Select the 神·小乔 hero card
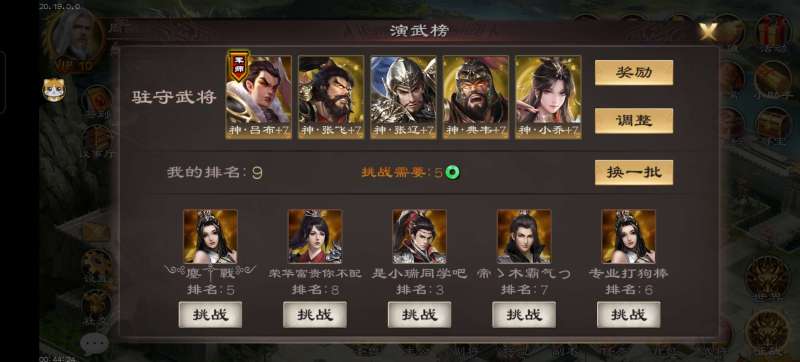The width and height of the screenshot is (800, 362). (548, 97)
